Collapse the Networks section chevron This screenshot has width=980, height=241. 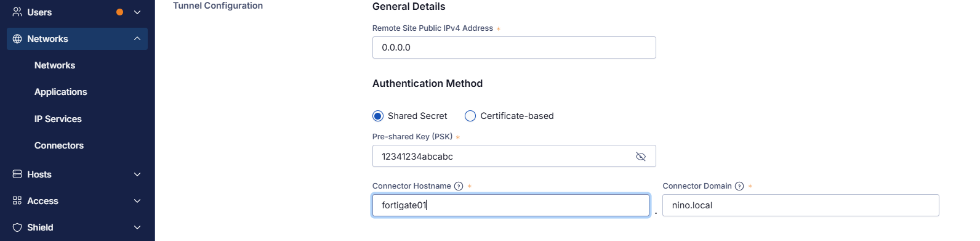137,39
